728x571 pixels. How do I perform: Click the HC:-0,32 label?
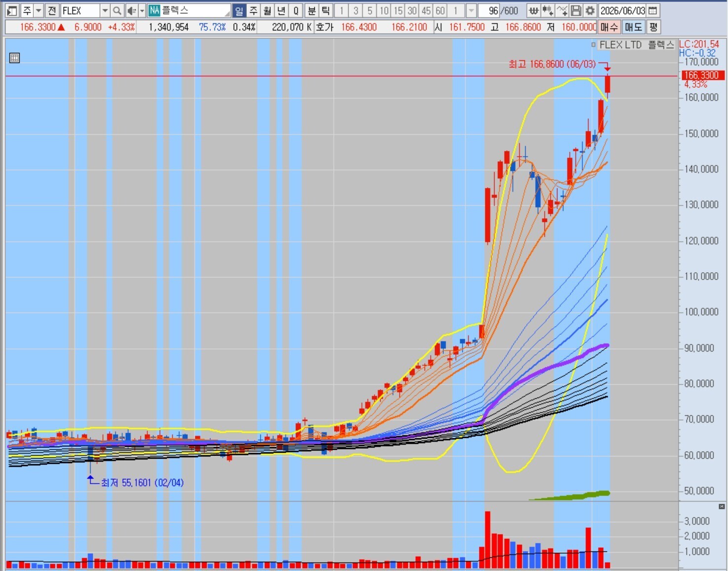coord(697,53)
